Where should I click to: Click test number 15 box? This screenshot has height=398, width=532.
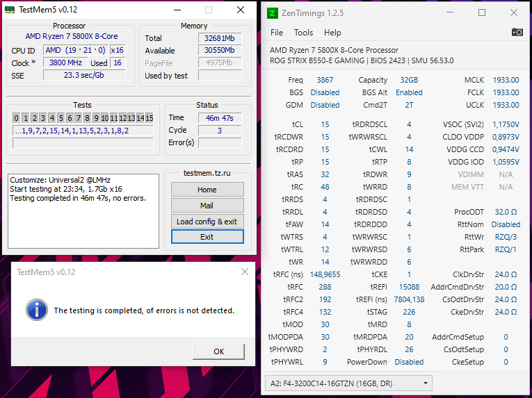pos(150,118)
